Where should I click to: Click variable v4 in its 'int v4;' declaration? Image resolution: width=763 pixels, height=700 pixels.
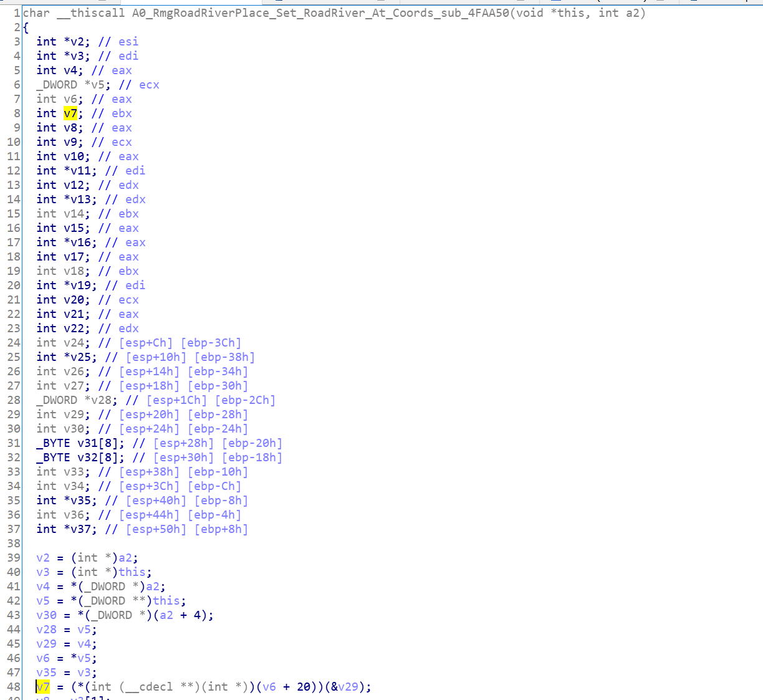[x=70, y=70]
